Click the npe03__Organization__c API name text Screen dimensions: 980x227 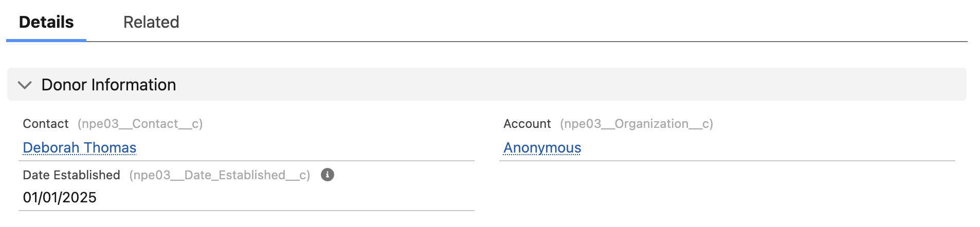[636, 124]
